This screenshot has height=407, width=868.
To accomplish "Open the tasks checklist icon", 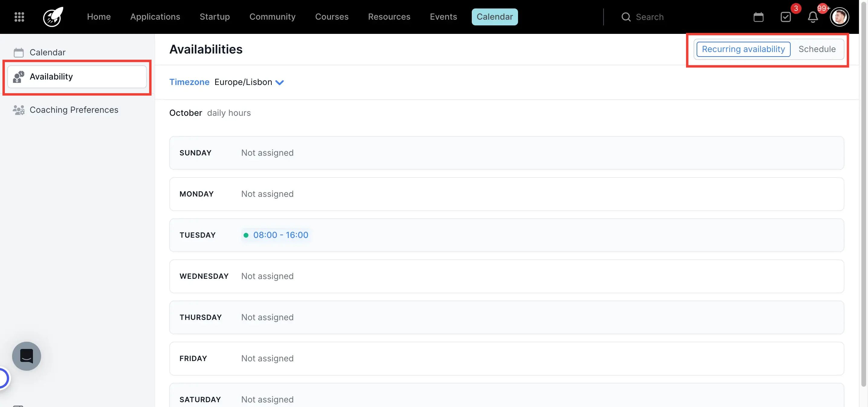I will click(x=785, y=17).
